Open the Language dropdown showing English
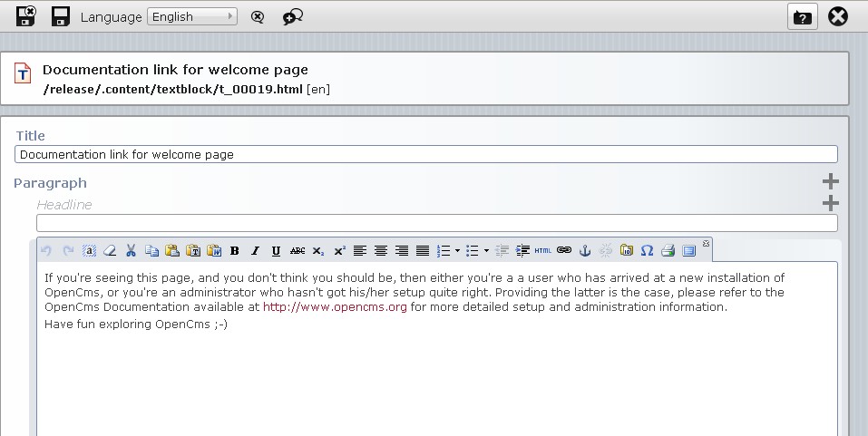Screen dimensions: 868x436 point(192,16)
